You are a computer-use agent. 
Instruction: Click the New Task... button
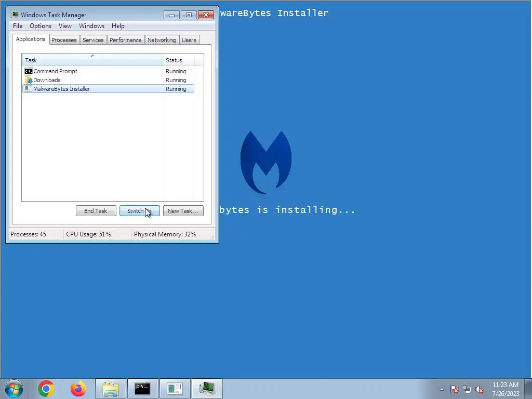pyautogui.click(x=183, y=211)
